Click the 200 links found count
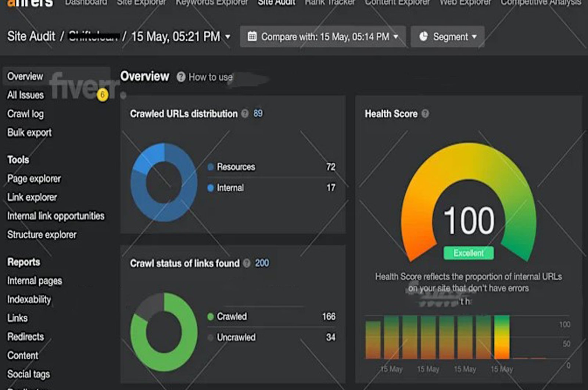Screen dimensions: 588x390 262,263
